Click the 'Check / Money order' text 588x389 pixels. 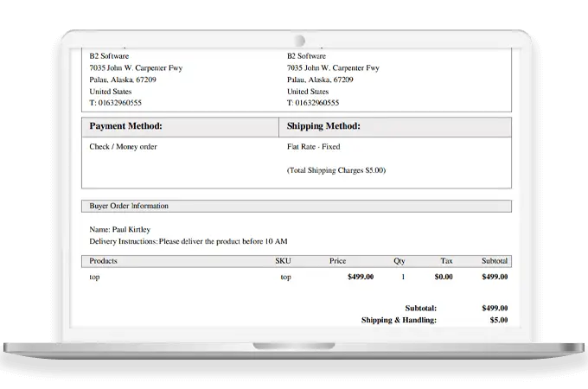click(x=123, y=147)
